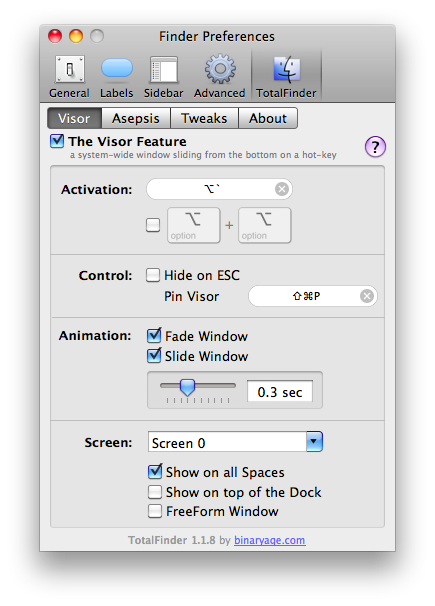
Task: Click the 0.3 sec duration field
Action: (x=280, y=392)
